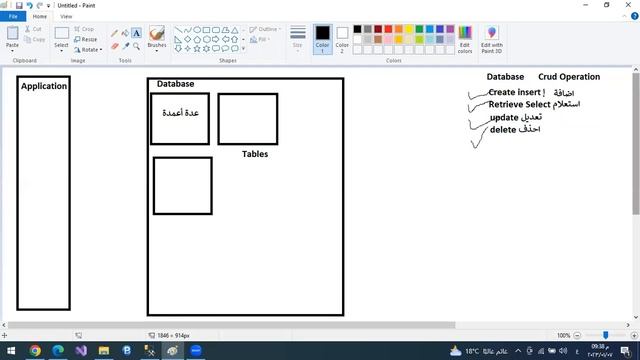Expand the Brushes dropdown arrow
Viewport: 640px width, 360px height.
click(157, 51)
